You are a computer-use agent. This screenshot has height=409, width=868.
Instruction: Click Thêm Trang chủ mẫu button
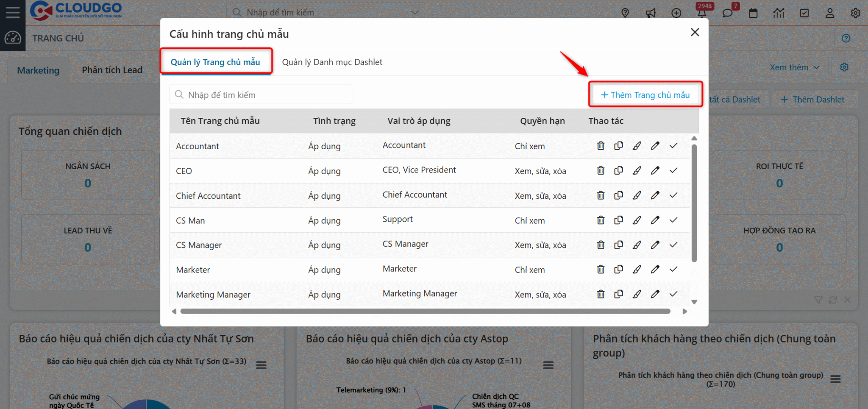click(x=645, y=95)
